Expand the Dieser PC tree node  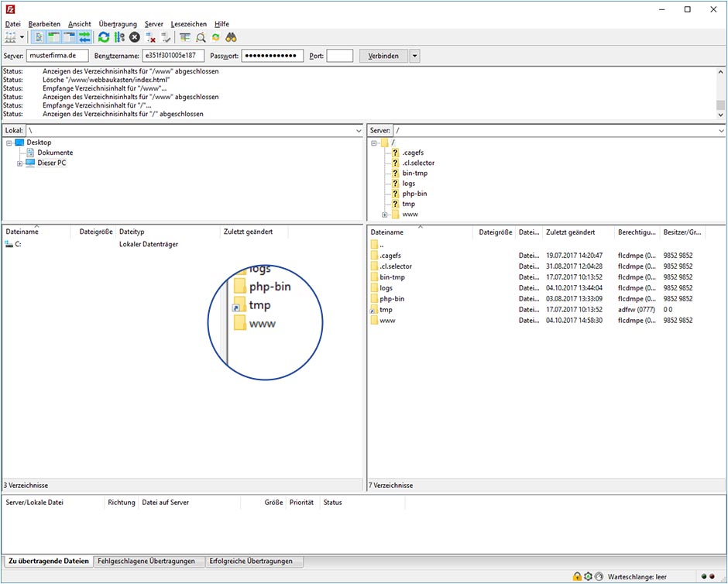tap(19, 163)
